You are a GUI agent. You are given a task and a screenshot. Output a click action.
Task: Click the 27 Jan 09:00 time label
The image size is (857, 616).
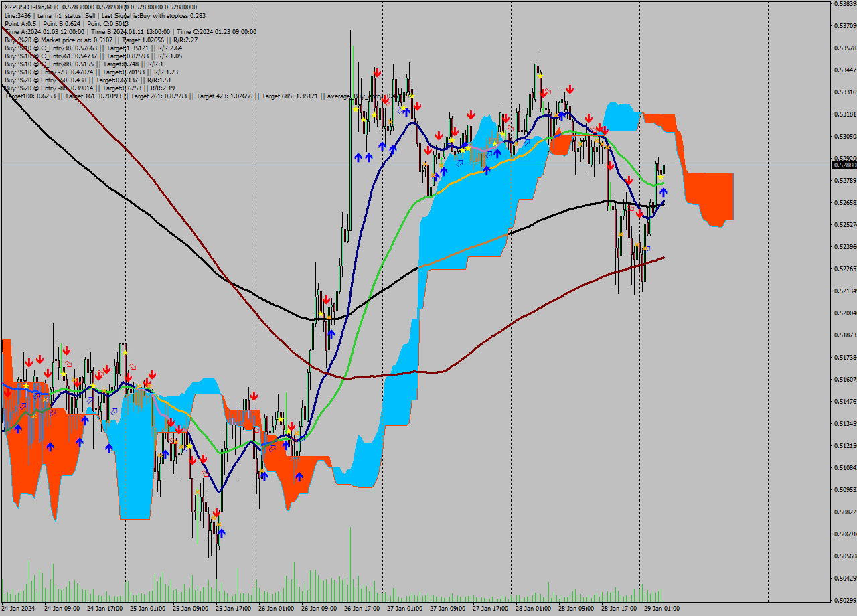tap(447, 609)
